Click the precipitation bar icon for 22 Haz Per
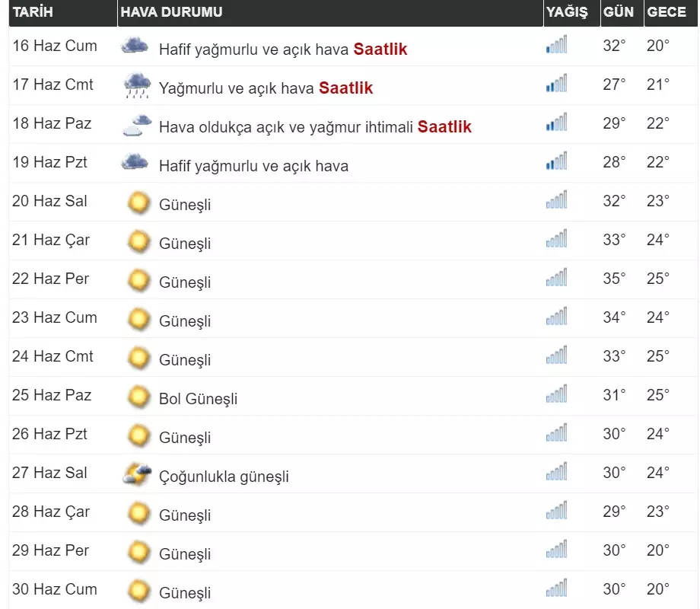This screenshot has width=700, height=609. 556,279
